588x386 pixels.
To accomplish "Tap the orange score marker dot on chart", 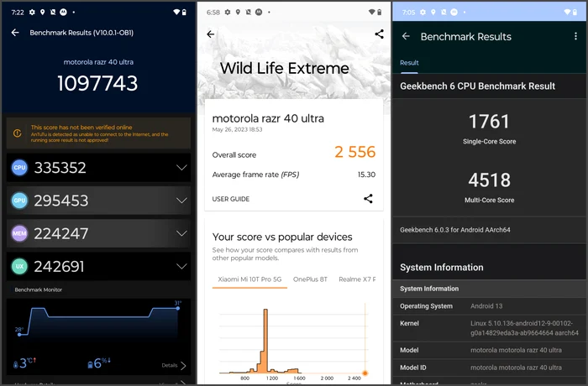I will click(365, 373).
